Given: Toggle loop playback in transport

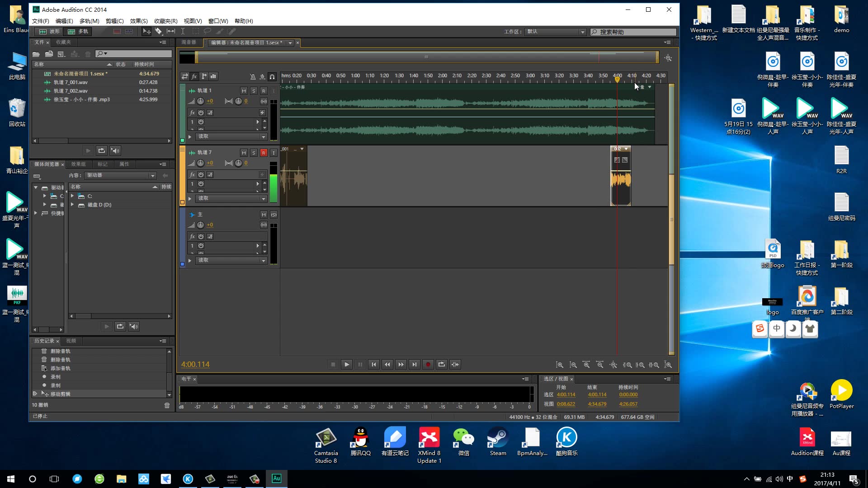Looking at the screenshot, I should [x=441, y=364].
